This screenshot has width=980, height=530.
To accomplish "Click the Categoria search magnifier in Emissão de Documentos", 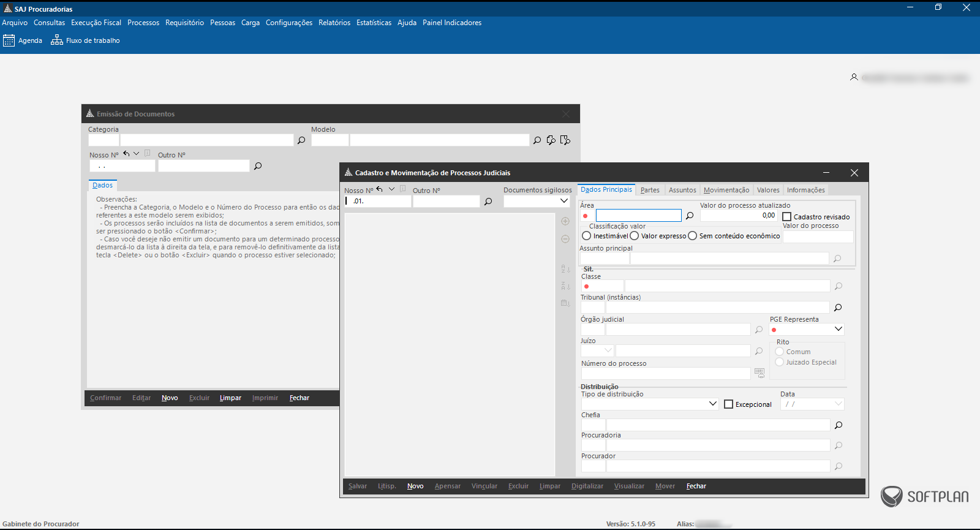I will click(x=301, y=140).
